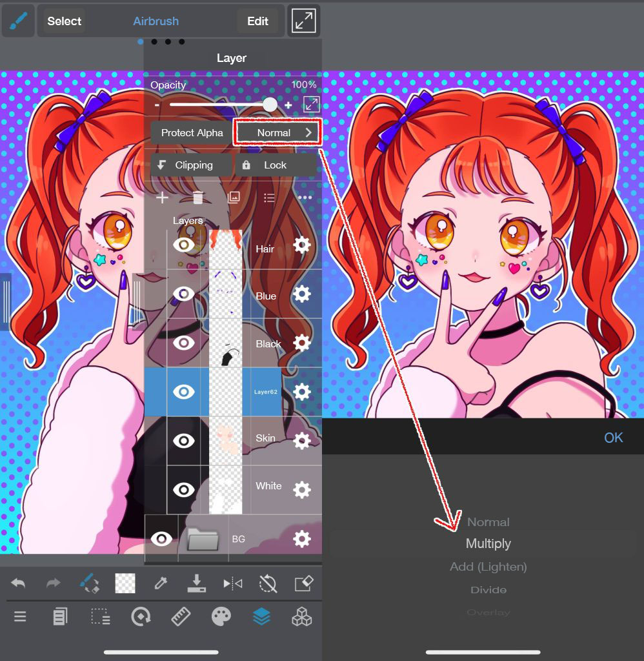Tap the undo arrow icon
Image resolution: width=644 pixels, height=661 pixels.
pos(19,584)
